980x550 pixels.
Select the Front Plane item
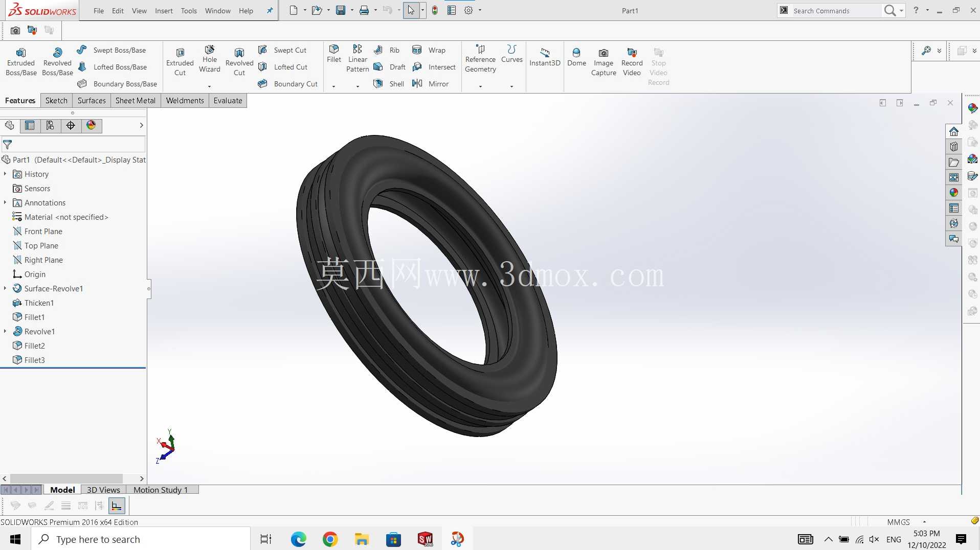click(38, 232)
